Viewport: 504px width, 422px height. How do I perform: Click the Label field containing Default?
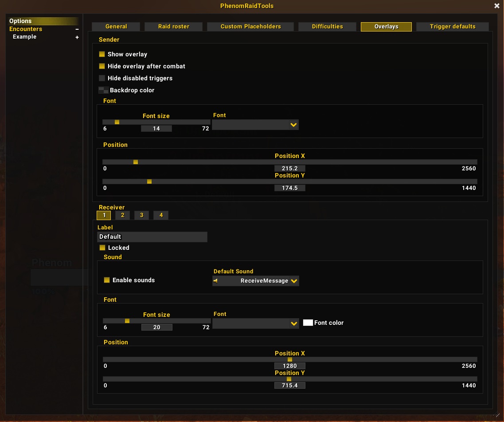(x=152, y=237)
